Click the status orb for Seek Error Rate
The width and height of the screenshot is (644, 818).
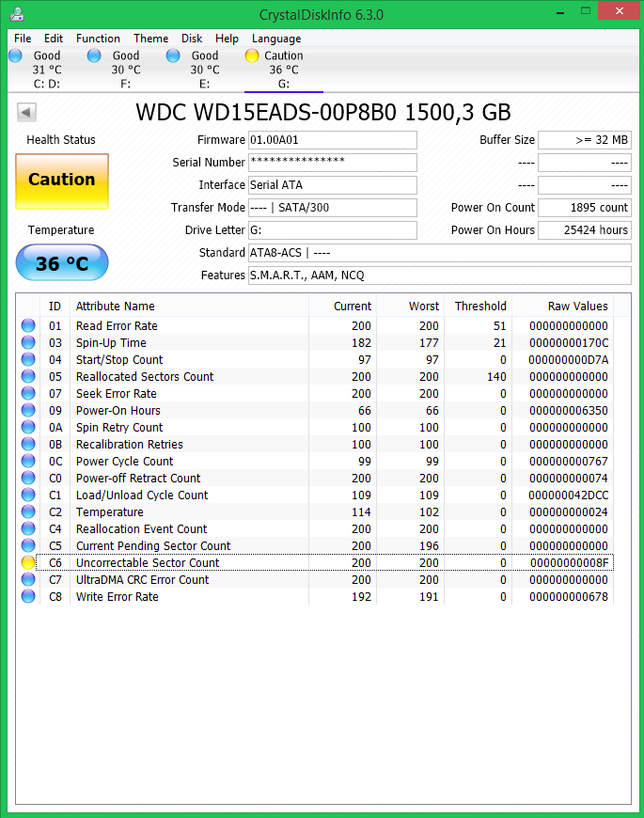(28, 393)
